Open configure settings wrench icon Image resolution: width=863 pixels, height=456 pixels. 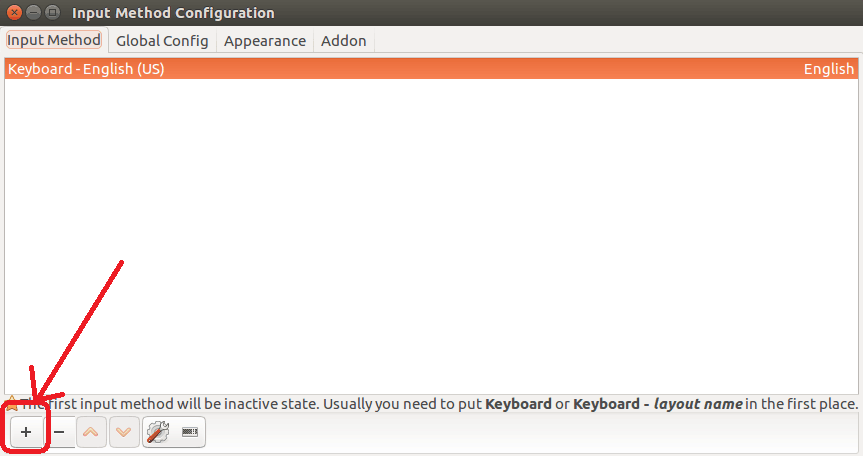coord(158,433)
